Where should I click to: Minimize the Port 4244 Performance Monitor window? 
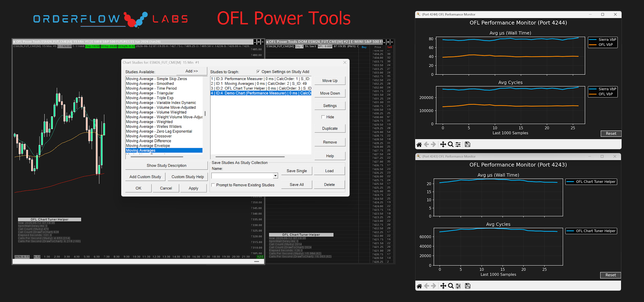pyautogui.click(x=590, y=14)
